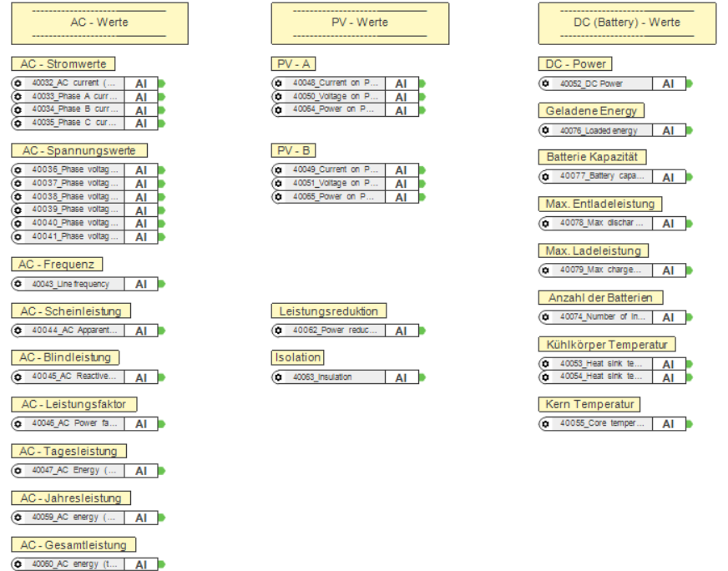Select the AI label on 40074_Number of batteries block

(669, 317)
